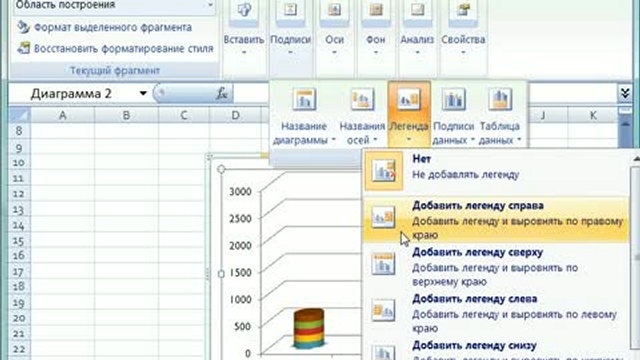Click the Текущий фрагмент group label
Screen dimensions: 640x360
pos(115,71)
